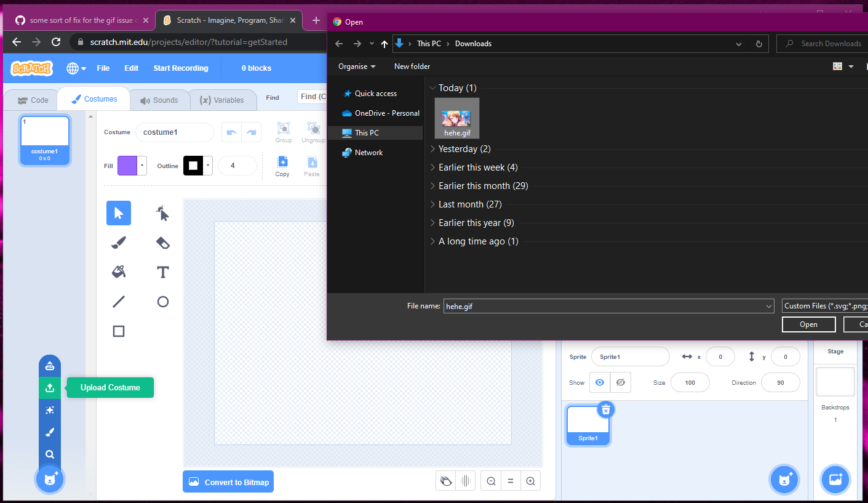Click Convert to Bitmap button

coord(228,482)
